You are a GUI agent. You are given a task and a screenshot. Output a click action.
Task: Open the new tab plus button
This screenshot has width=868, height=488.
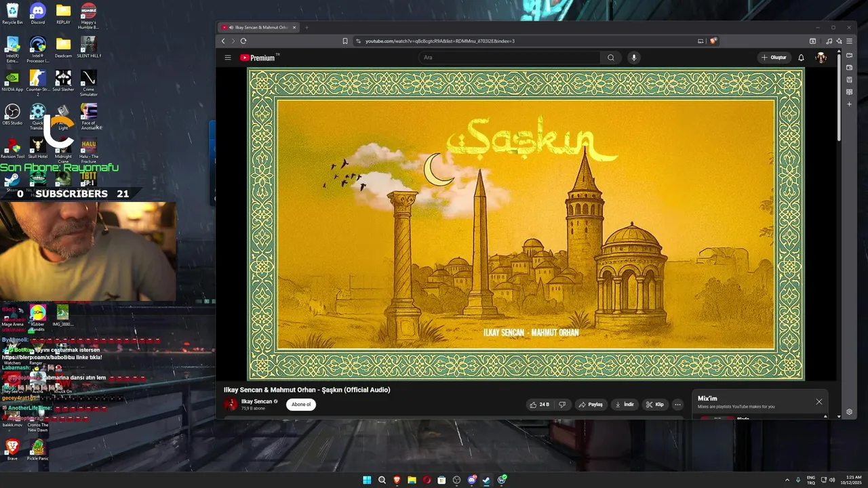pyautogui.click(x=307, y=27)
